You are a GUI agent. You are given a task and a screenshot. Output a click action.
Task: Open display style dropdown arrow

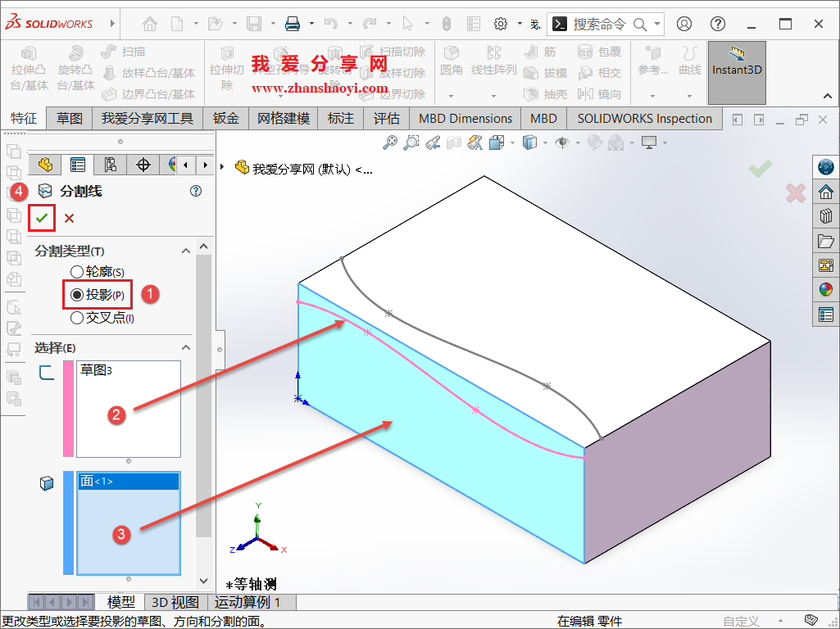545,143
